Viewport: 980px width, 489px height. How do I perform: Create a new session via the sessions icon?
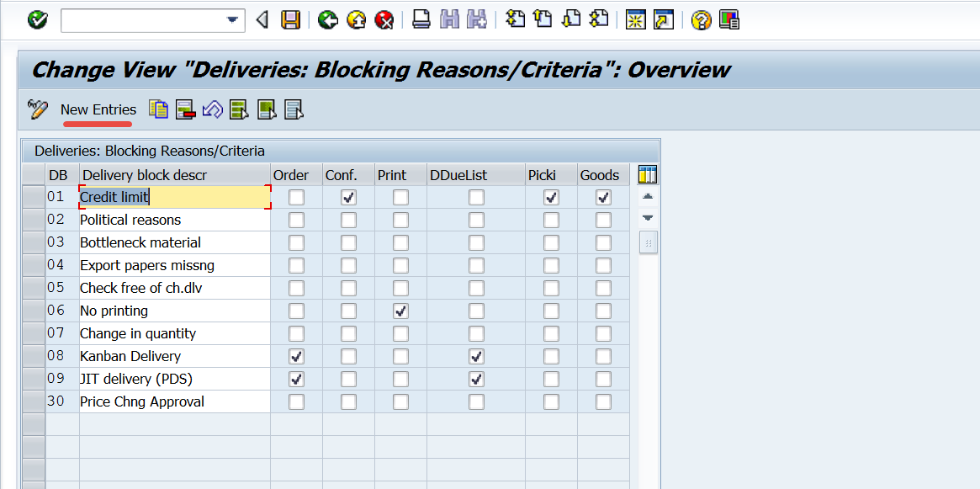click(636, 19)
